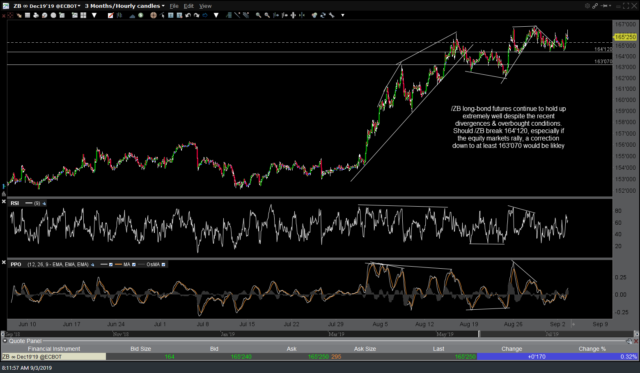
Task: Click the round disc icon after search
Action: (x=53, y=15)
